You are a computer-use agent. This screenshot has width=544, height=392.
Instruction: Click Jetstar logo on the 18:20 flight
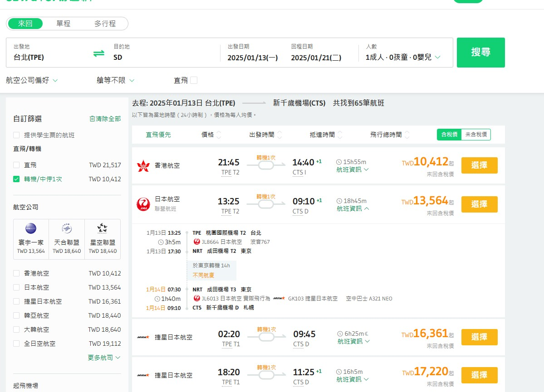(143, 375)
